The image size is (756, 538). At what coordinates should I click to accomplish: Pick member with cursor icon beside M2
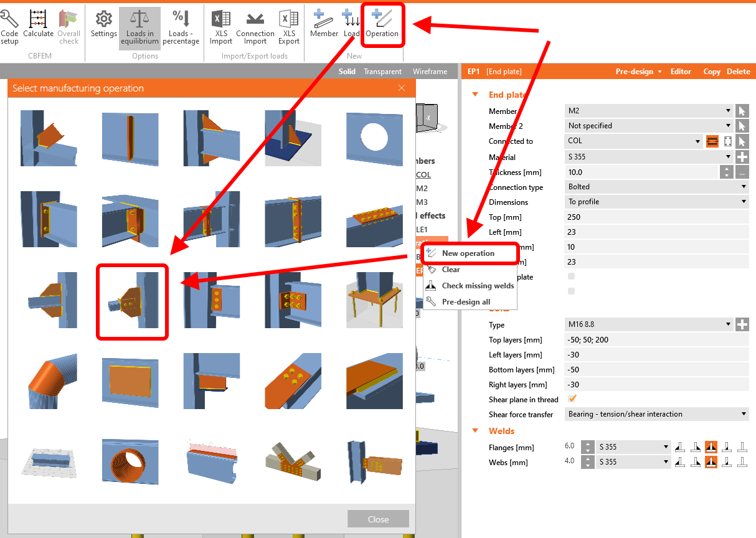tap(742, 111)
